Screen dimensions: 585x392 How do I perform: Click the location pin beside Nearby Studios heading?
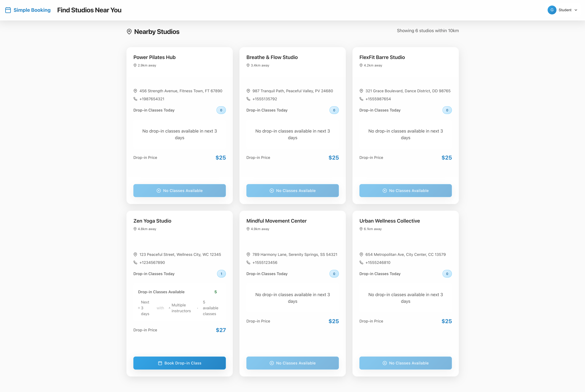129,32
